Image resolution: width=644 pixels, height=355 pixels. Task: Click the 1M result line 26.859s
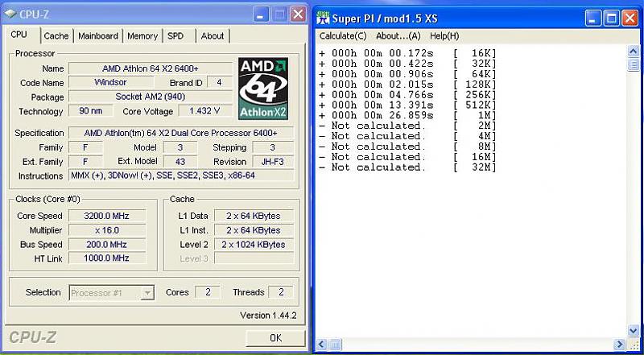tap(408, 115)
